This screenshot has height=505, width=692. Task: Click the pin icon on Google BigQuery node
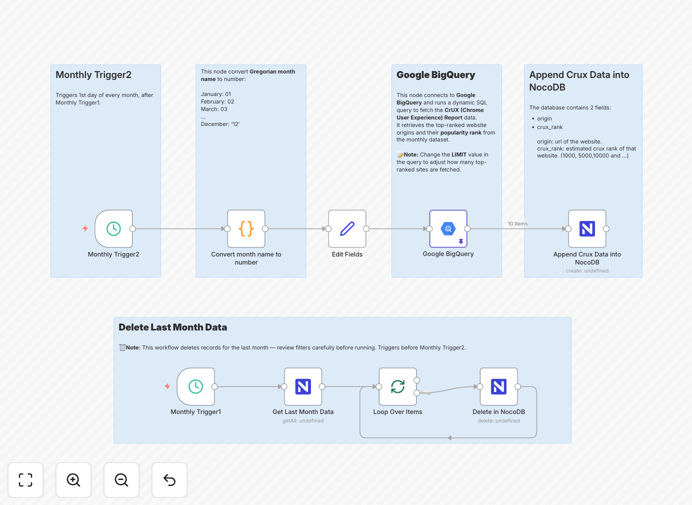[461, 241]
